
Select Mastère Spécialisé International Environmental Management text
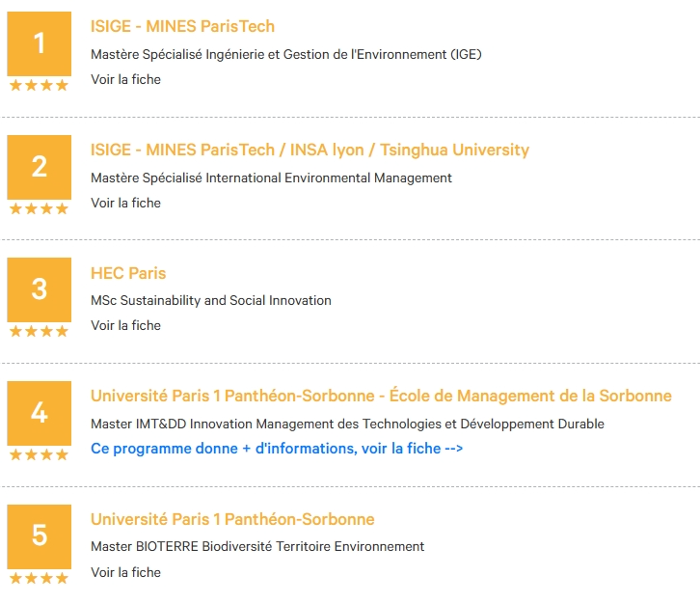click(271, 178)
